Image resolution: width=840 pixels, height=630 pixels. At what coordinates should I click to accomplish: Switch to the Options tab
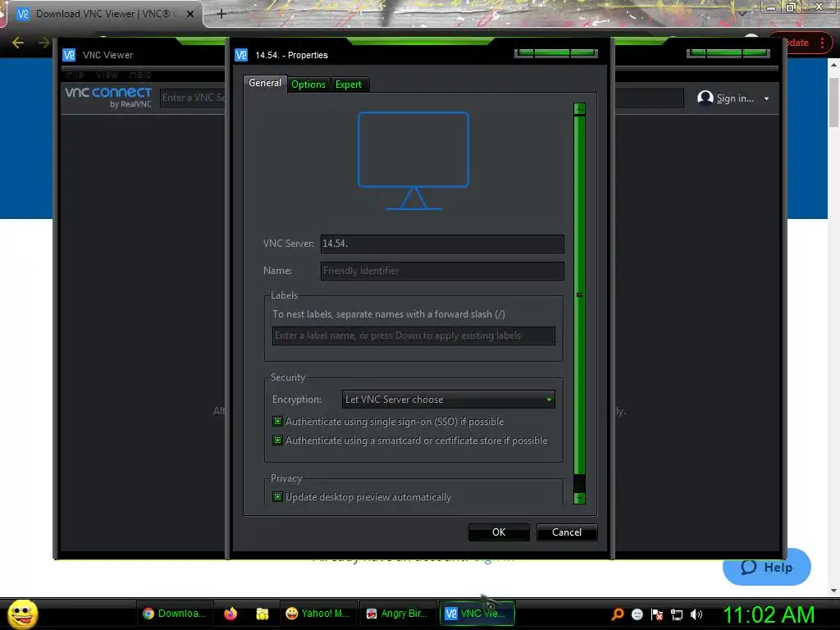[308, 84]
